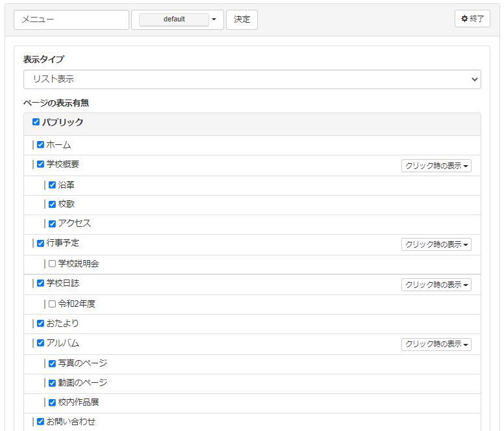Open クリック時の表示 dropdown for 行事予定

pyautogui.click(x=436, y=244)
